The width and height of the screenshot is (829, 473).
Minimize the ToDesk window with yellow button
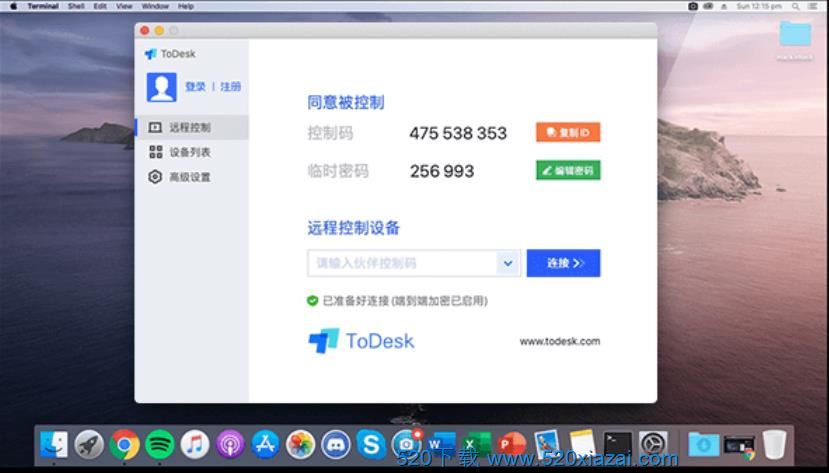pyautogui.click(x=159, y=31)
